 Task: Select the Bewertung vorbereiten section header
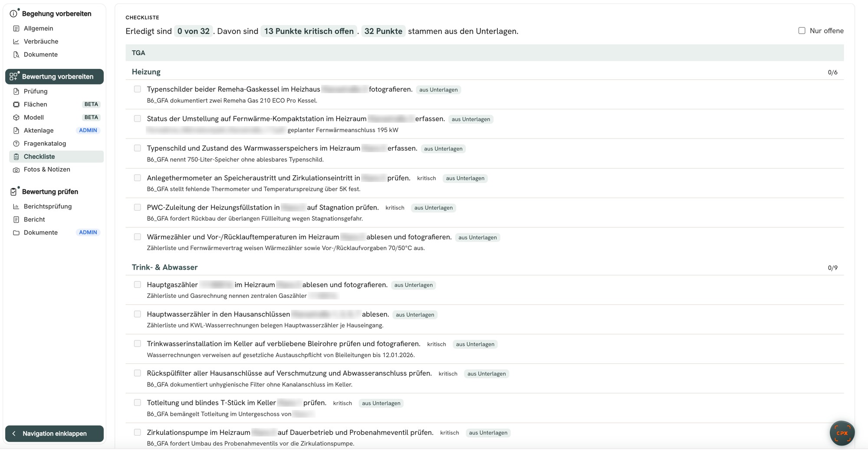coord(54,76)
